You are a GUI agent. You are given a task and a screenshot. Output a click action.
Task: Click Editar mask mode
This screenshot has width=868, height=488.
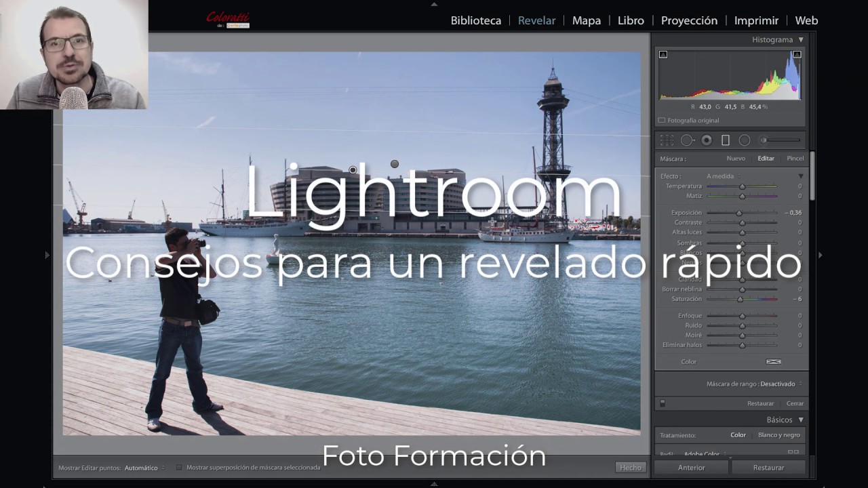[x=766, y=159]
